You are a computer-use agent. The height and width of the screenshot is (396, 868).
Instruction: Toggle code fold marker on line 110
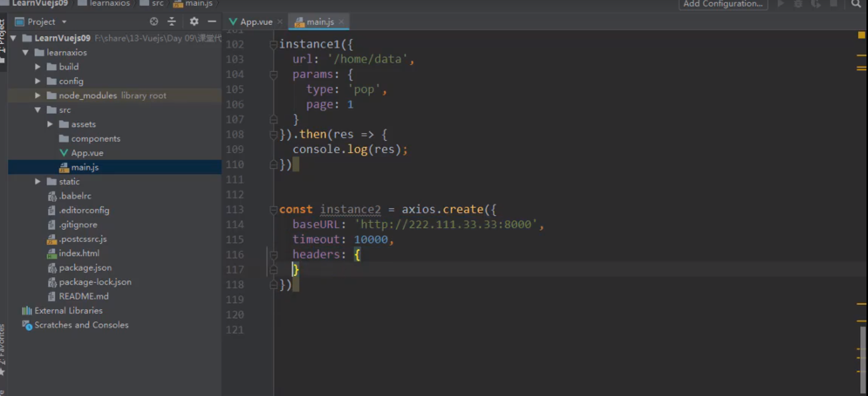point(273,164)
